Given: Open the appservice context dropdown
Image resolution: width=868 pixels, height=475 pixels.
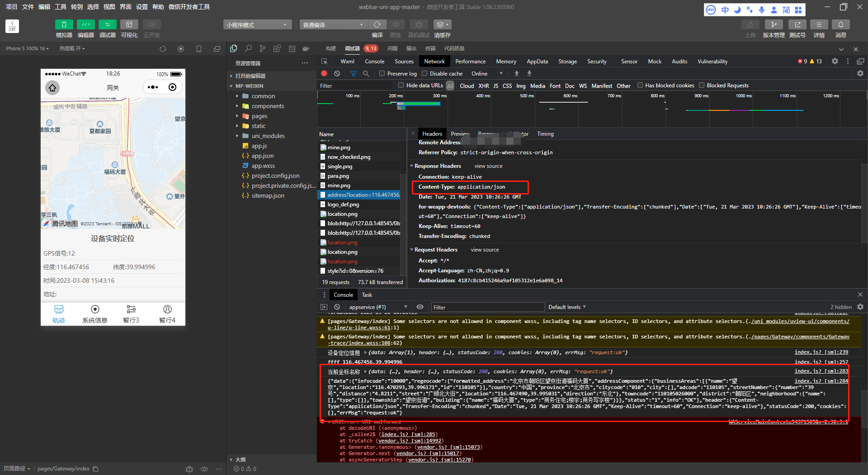Looking at the screenshot, I should pos(378,307).
